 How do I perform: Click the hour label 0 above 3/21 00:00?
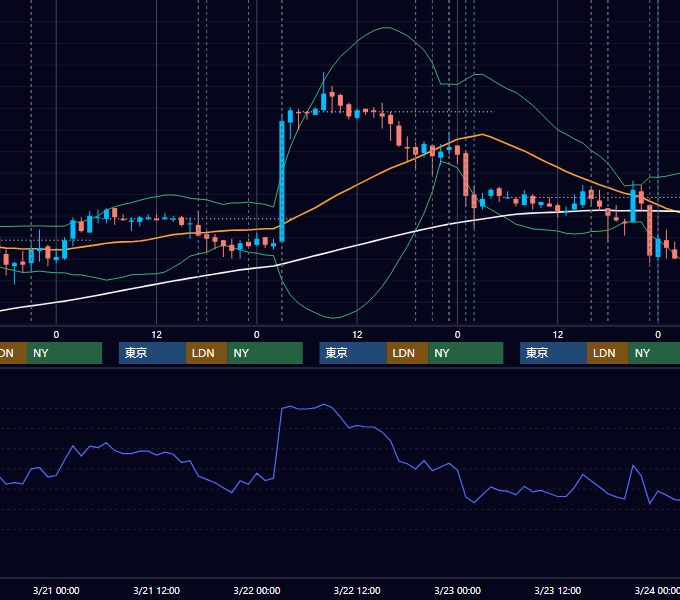(x=56, y=335)
